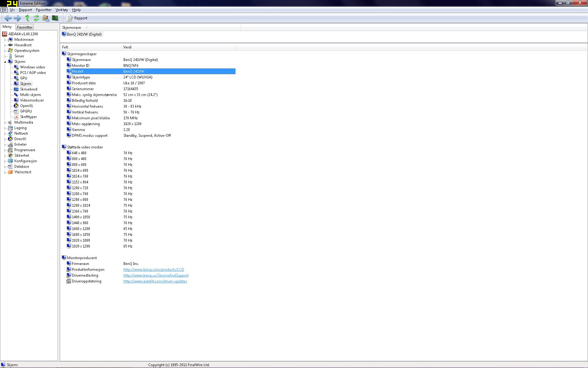Open the Rapport report wizard button
Screen dimensions: 588x368
click(x=77, y=18)
